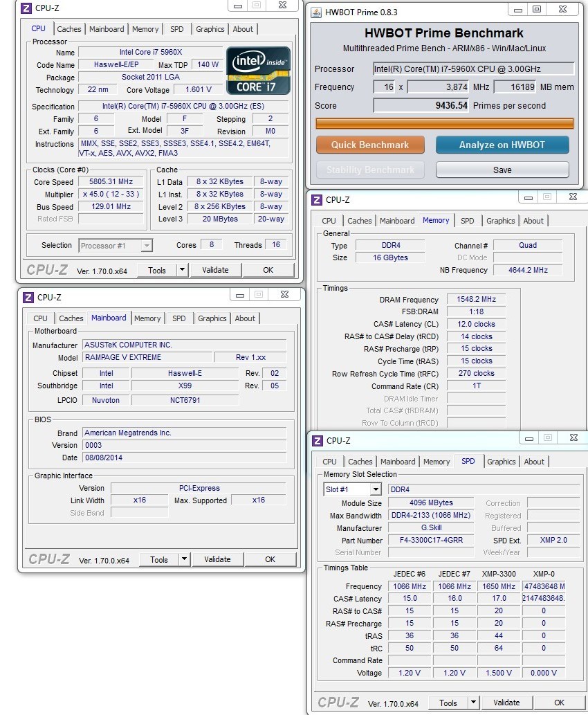Click the CPU-Z icon in the Memory window title bar
Screen dimensions: 588x715
coord(317,200)
